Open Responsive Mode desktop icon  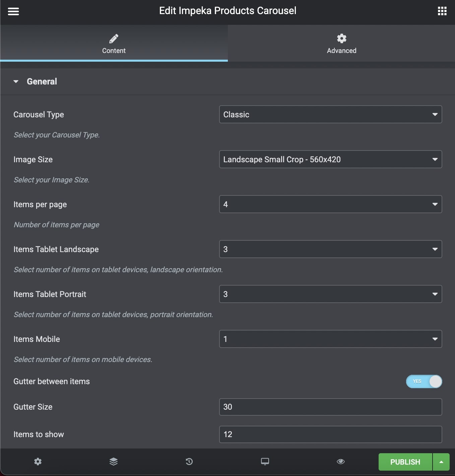pos(265,462)
